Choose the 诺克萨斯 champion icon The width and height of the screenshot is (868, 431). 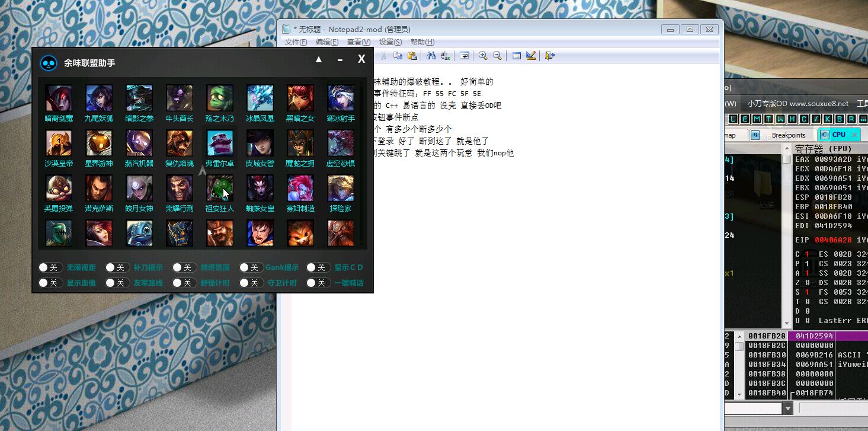[99, 188]
